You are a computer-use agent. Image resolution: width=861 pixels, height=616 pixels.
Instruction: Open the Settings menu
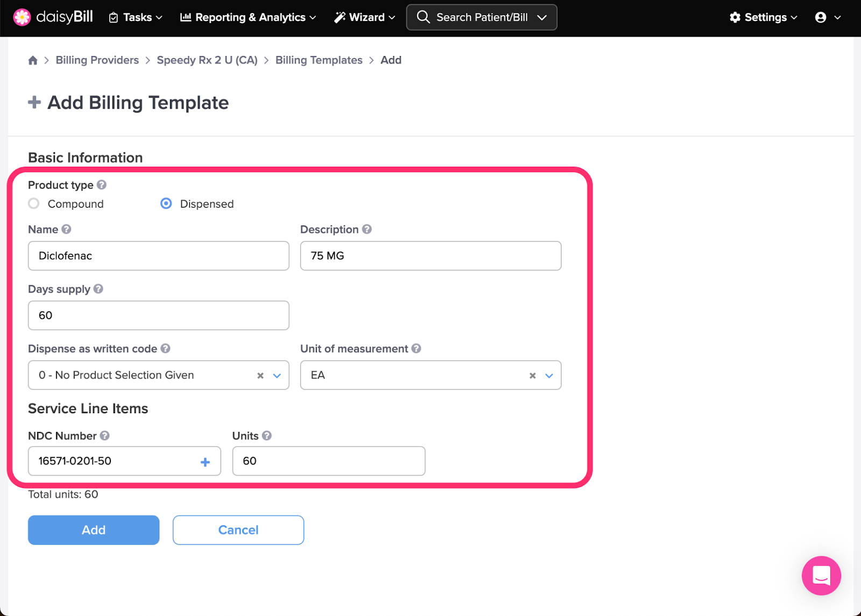tap(763, 17)
